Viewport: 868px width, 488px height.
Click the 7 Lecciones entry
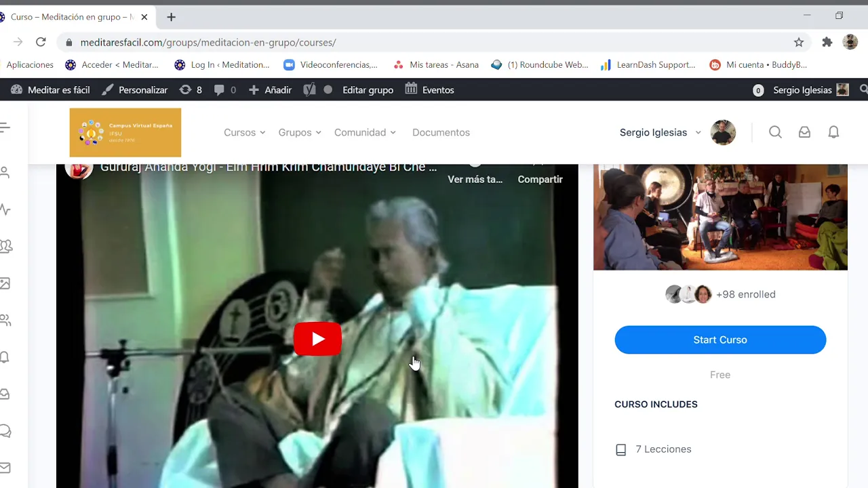tap(663, 449)
